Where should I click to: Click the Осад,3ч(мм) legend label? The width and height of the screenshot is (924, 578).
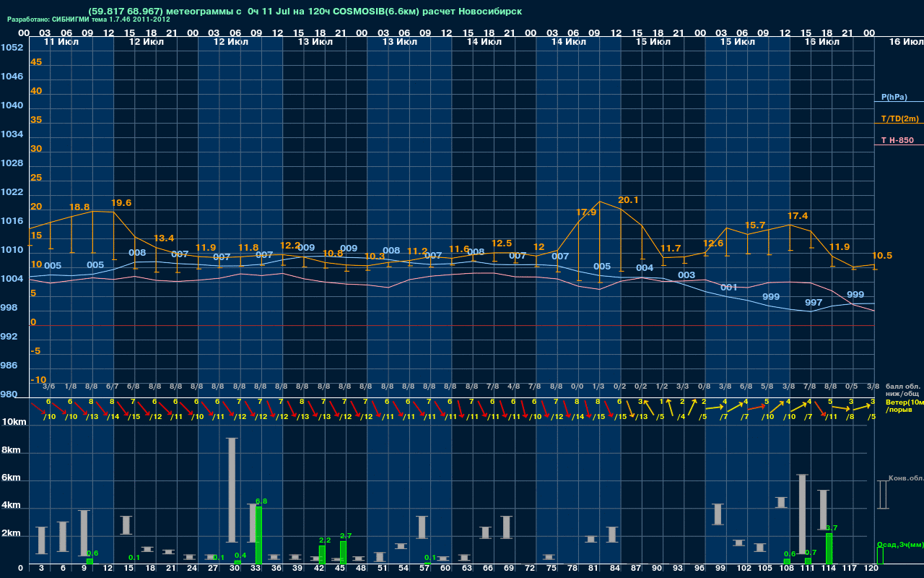tap(900, 544)
